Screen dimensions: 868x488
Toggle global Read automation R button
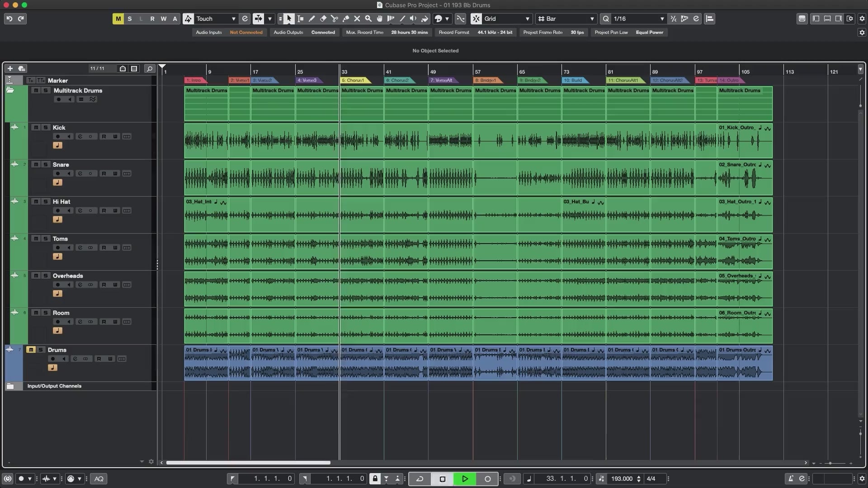152,19
